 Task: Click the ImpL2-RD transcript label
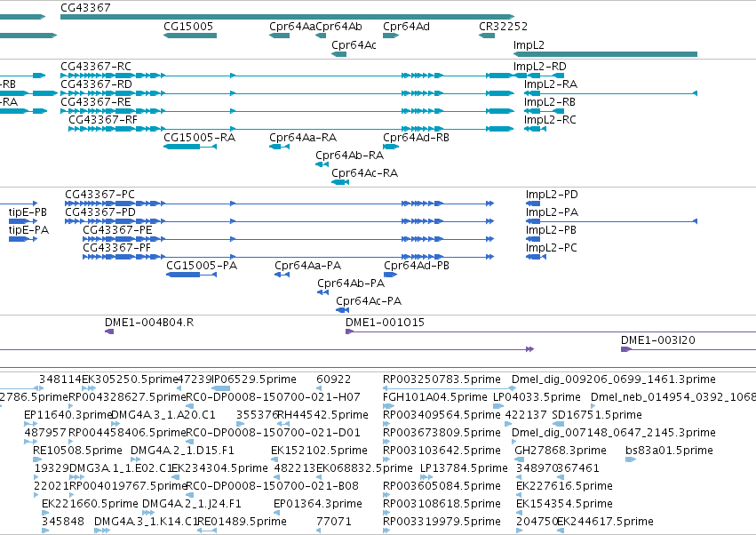539,66
